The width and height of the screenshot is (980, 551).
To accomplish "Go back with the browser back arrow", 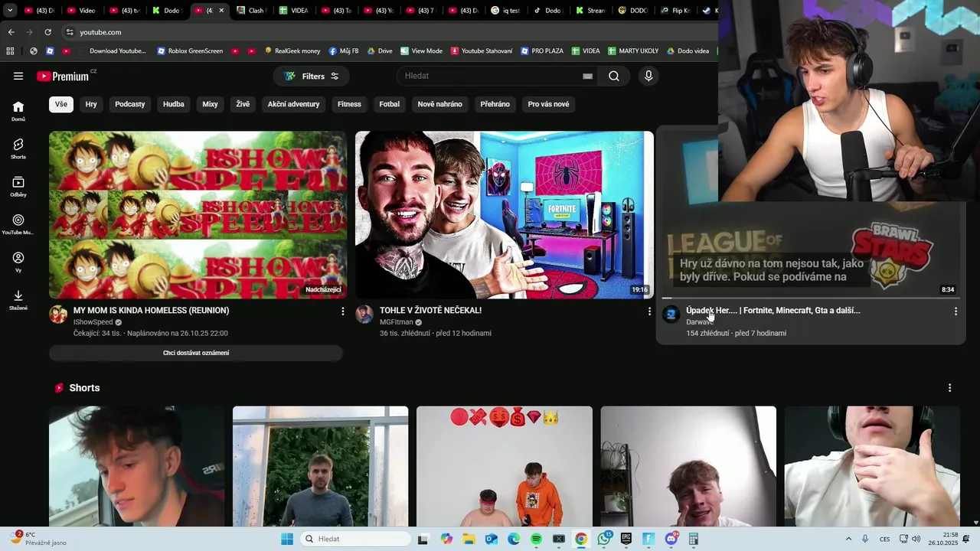I will coord(11,32).
